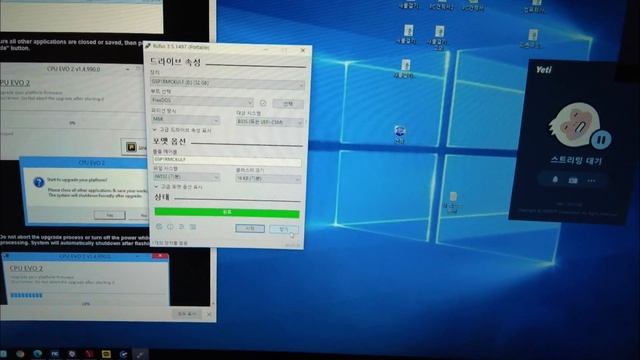This screenshot has height=360, width=640.
Task: Click the round Chrome-like taskbar icon next to Start
Action: (20, 354)
